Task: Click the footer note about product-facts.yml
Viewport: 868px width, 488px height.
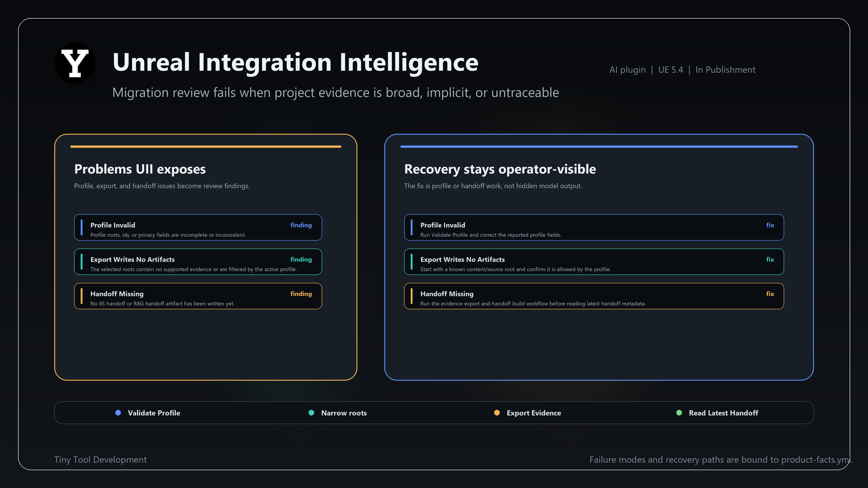Action: coord(721,460)
